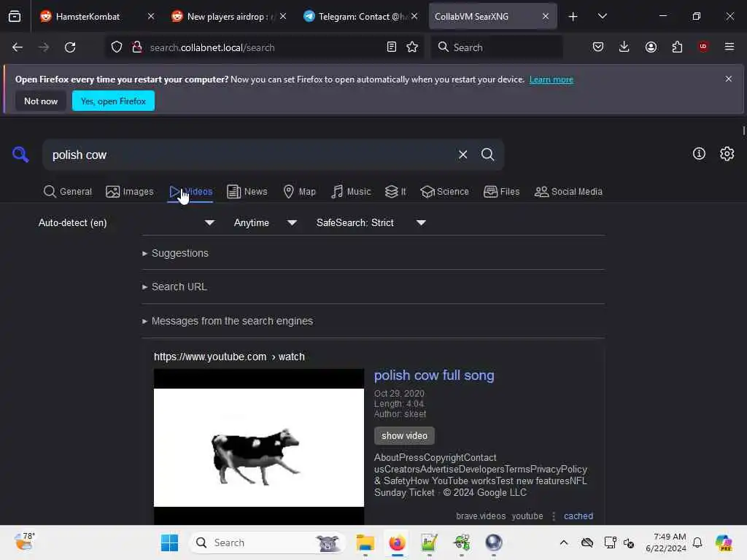Open the uBlock Origin extension icon
Viewport: 747px width, 560px height.
[703, 47]
